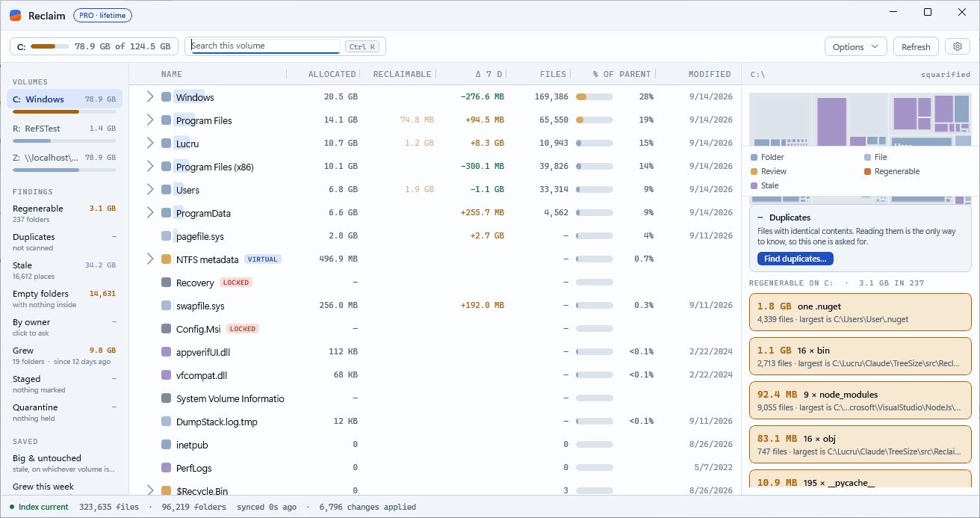The height and width of the screenshot is (518, 980).
Task: Click the Program Files folder icon
Action: (167, 120)
